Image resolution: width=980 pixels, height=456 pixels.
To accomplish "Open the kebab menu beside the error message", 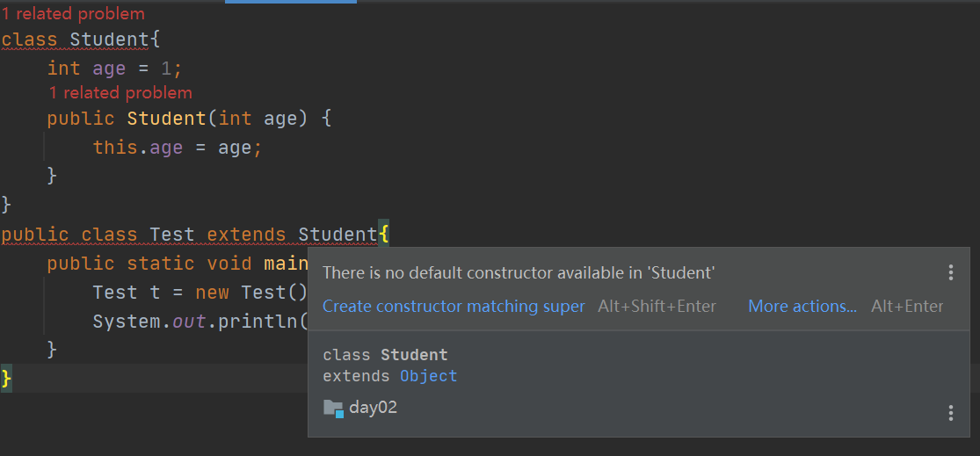I will [x=950, y=272].
